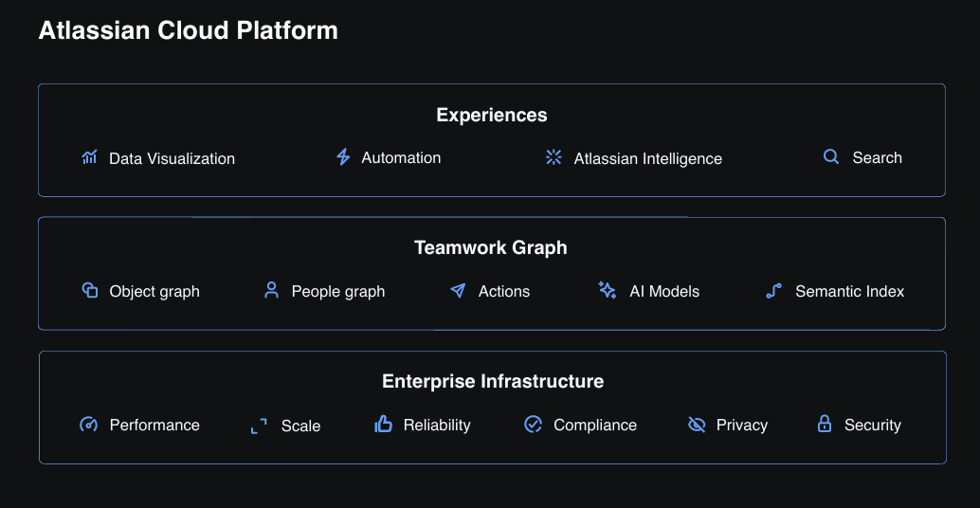Image resolution: width=980 pixels, height=508 pixels.
Task: Click the AI Models stars icon
Action: (x=608, y=291)
